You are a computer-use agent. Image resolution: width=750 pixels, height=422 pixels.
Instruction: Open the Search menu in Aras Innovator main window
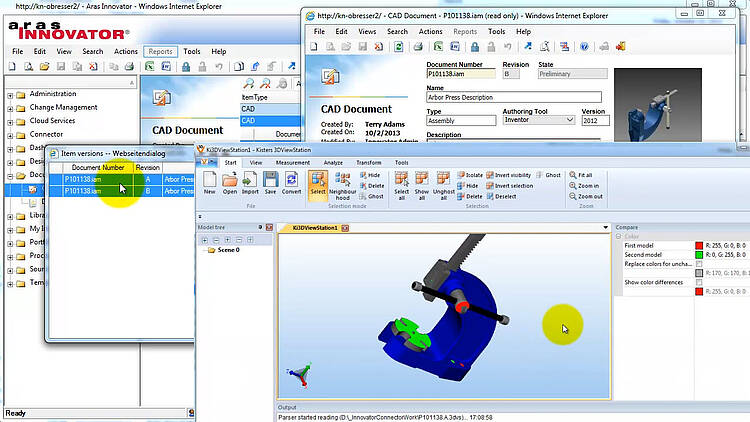coord(93,52)
